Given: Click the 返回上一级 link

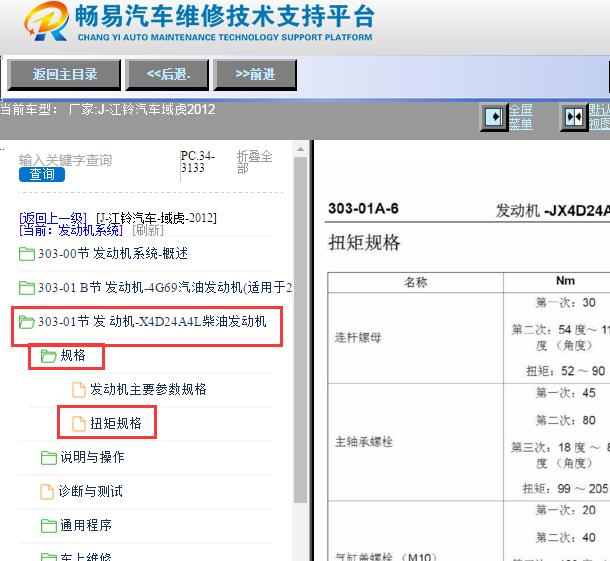Looking at the screenshot, I should pos(53,218).
